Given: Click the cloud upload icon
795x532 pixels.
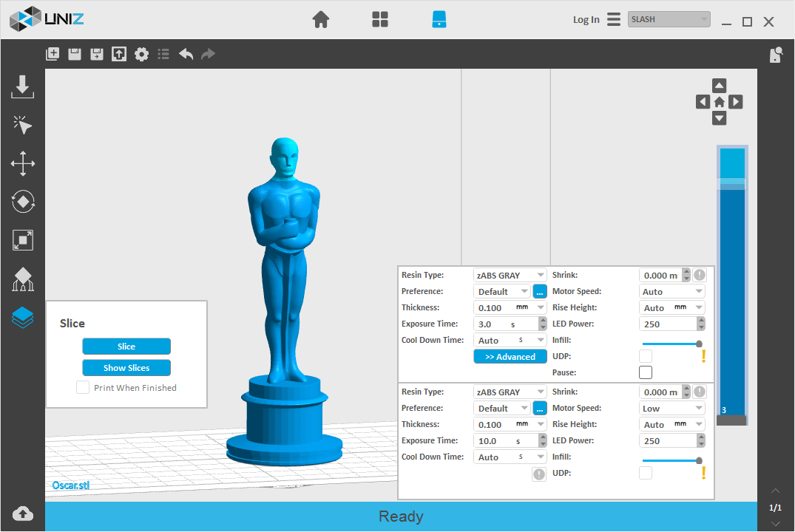Looking at the screenshot, I should pos(22,514).
